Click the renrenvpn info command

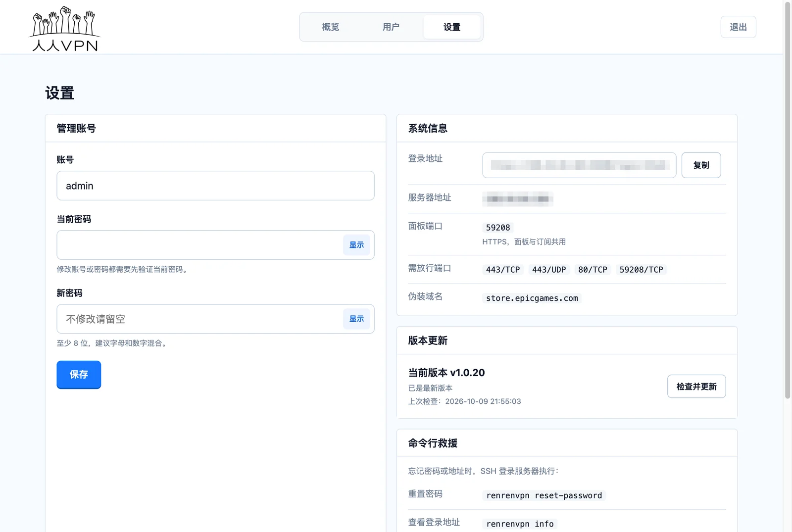[x=520, y=524]
